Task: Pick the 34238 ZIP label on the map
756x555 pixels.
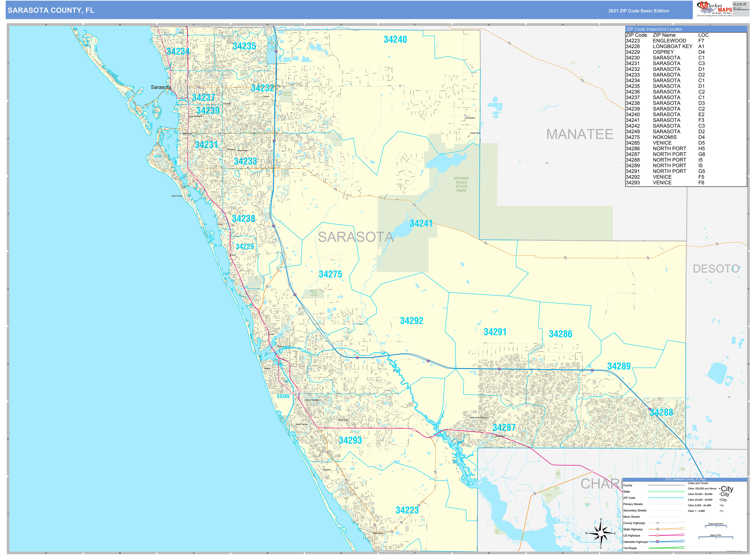Action: [x=244, y=218]
